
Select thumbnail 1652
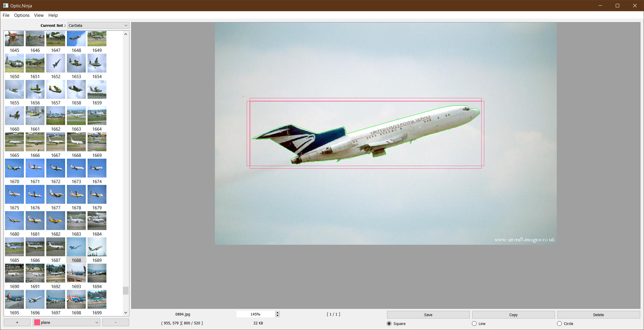pyautogui.click(x=56, y=63)
